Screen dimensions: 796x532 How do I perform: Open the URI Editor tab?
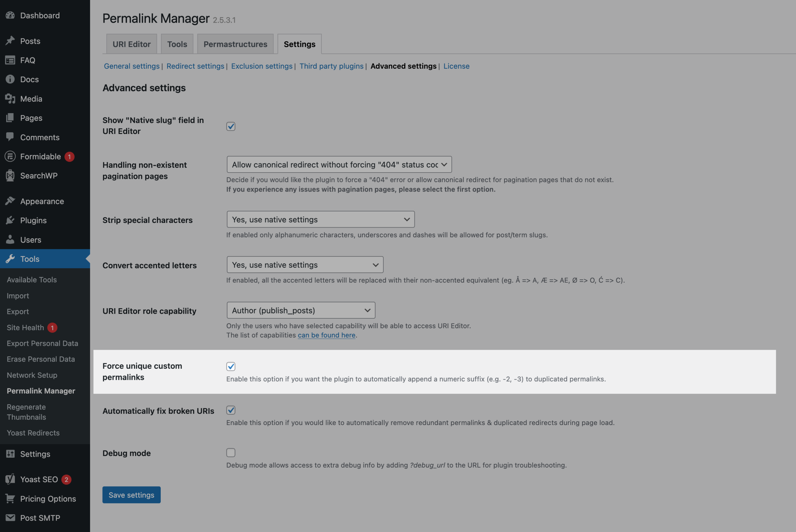coord(132,44)
